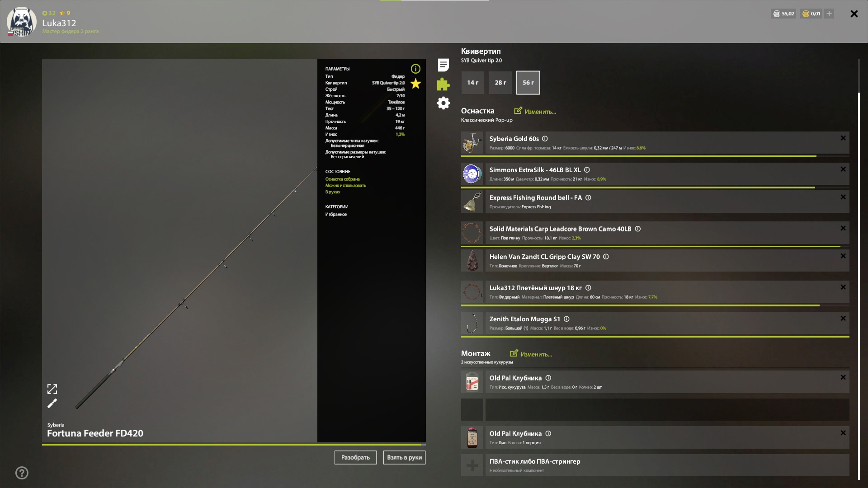Click Изменить next to Монтаж
Image resolution: width=868 pixels, height=488 pixels.
(531, 354)
